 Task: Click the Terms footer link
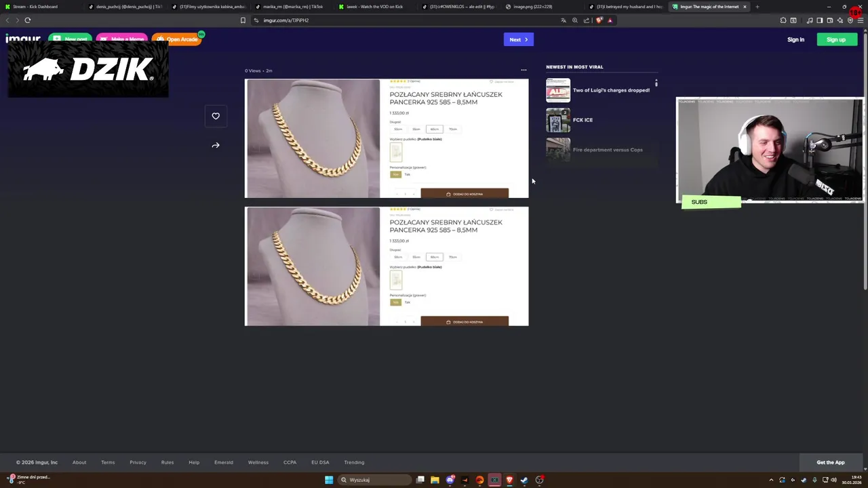108,462
